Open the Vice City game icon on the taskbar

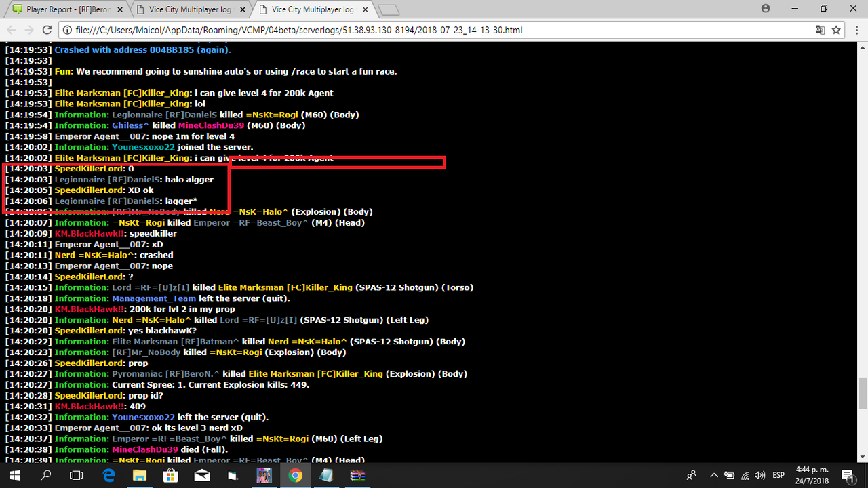(x=264, y=476)
